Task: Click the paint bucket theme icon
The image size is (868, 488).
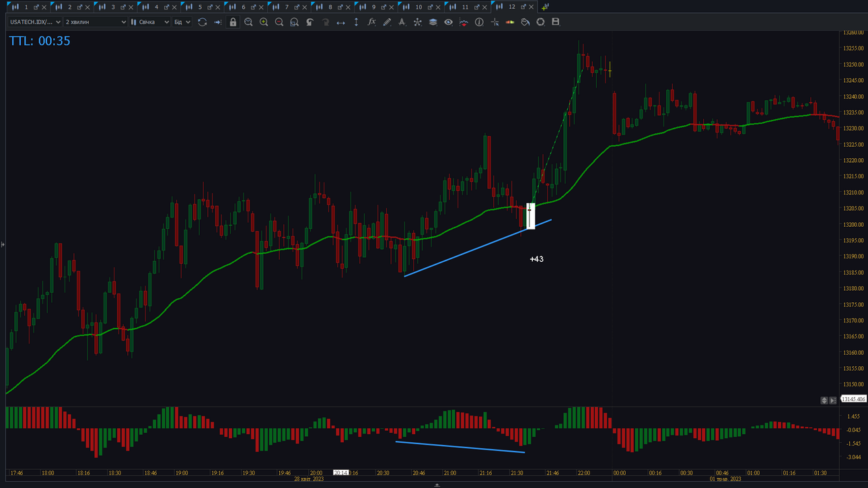Action: coord(526,22)
